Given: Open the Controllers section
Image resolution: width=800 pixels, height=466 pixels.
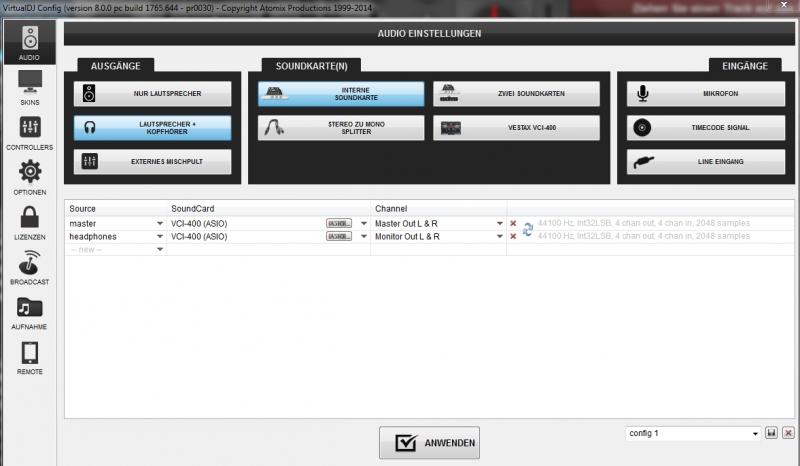Looking at the screenshot, I should [30, 133].
